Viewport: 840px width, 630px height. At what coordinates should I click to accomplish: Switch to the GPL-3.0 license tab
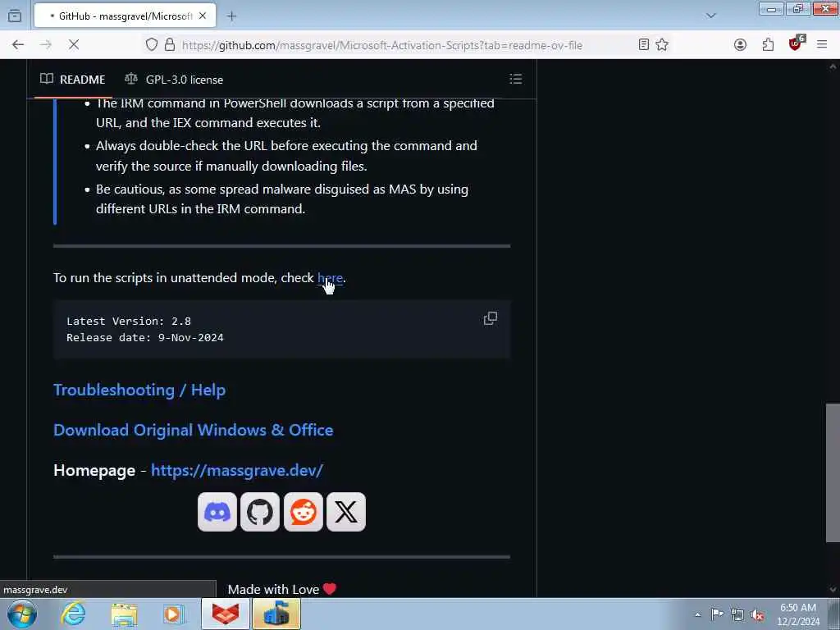coord(174,80)
